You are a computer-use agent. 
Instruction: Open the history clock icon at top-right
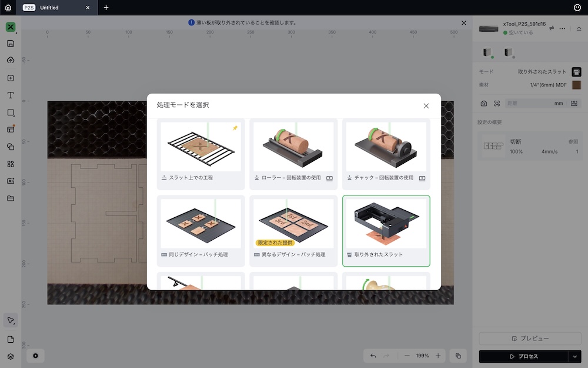click(577, 6)
